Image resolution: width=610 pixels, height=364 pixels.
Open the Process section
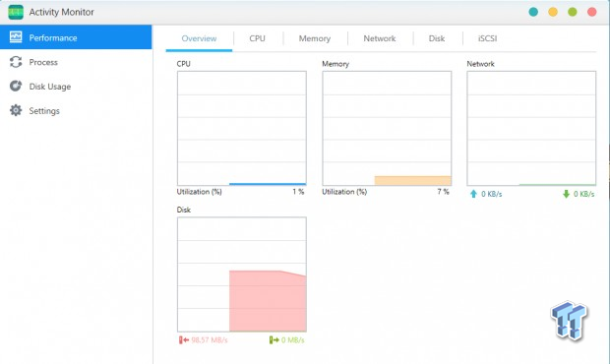76,62
